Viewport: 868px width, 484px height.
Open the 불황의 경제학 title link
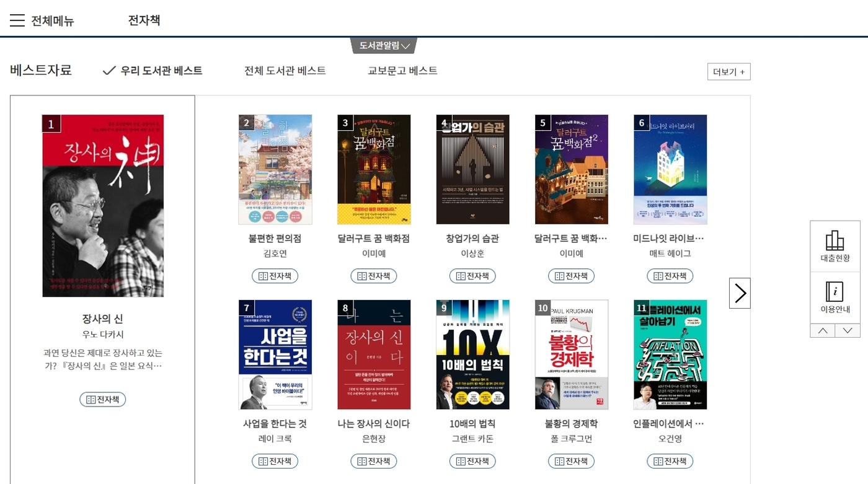(571, 424)
